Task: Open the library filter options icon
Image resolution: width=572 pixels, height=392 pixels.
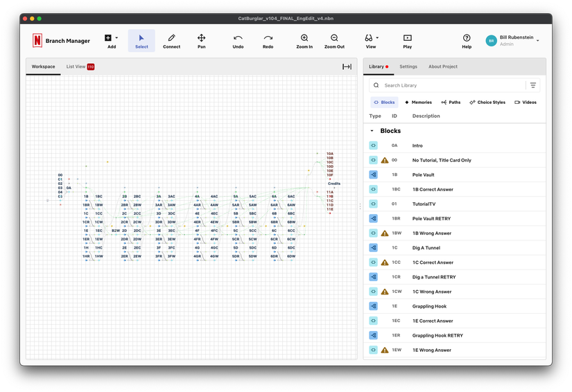Action: tap(533, 85)
